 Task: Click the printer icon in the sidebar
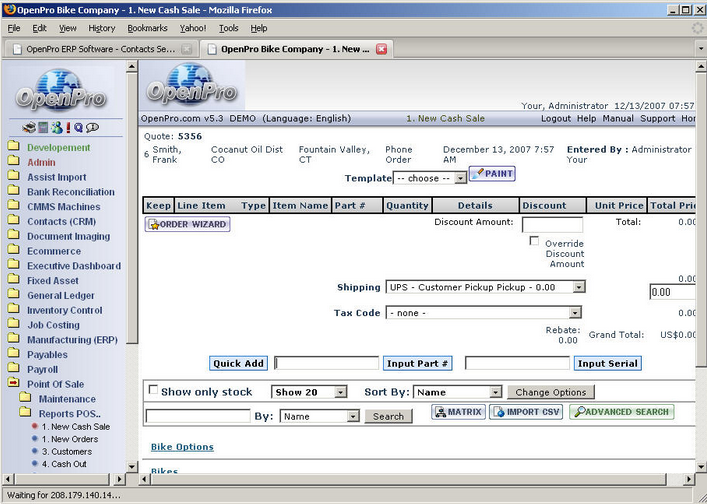[29, 128]
